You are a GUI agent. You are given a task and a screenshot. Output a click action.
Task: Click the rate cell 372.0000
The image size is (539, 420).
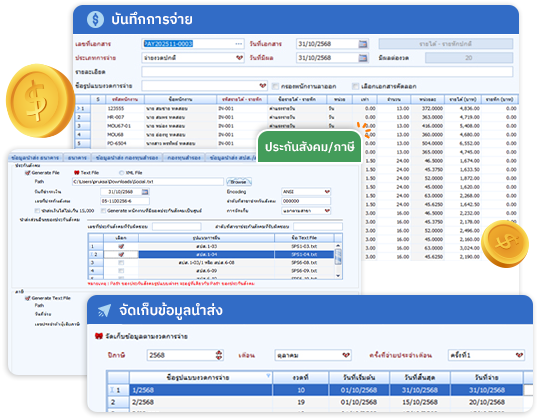pyautogui.click(x=432, y=109)
